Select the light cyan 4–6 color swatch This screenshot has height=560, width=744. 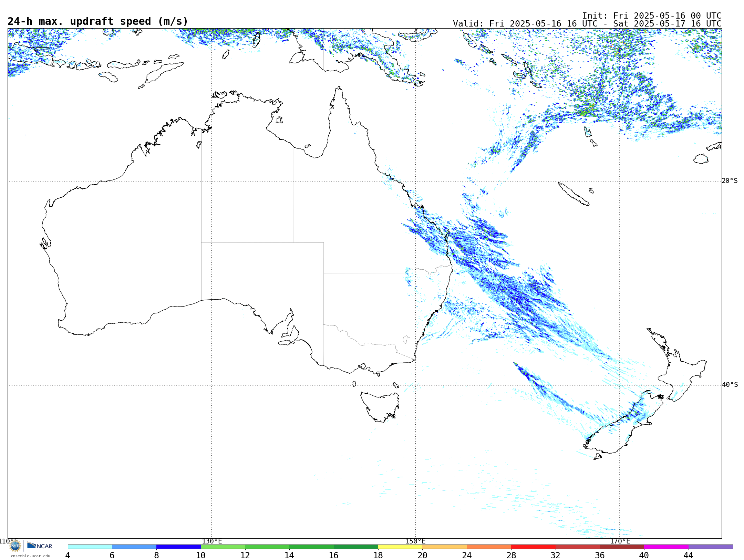click(x=90, y=547)
